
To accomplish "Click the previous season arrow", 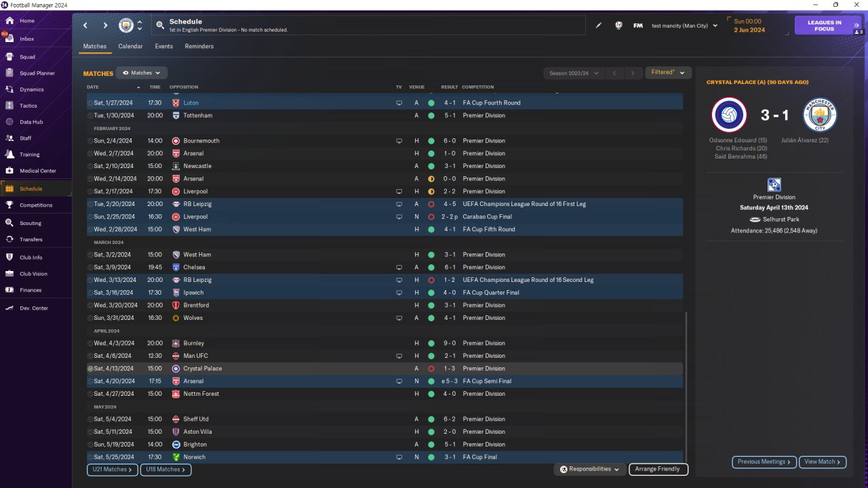I will (613, 73).
